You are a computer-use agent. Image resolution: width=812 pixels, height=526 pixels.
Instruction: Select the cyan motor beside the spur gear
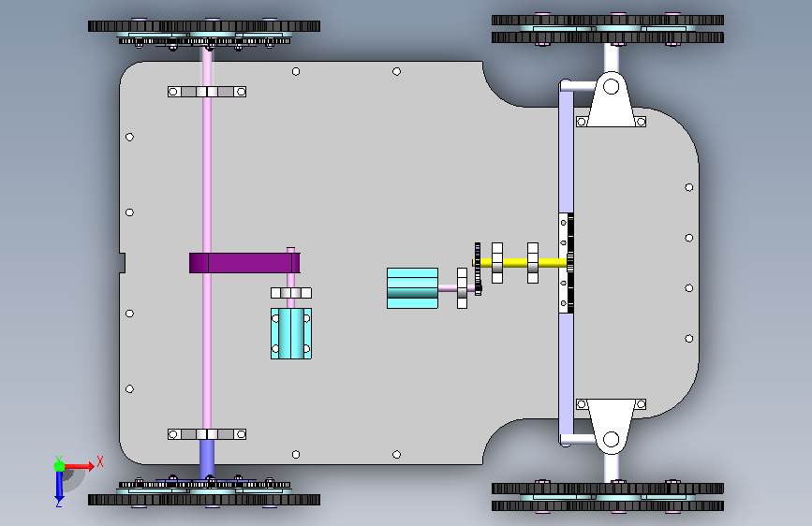(412, 288)
